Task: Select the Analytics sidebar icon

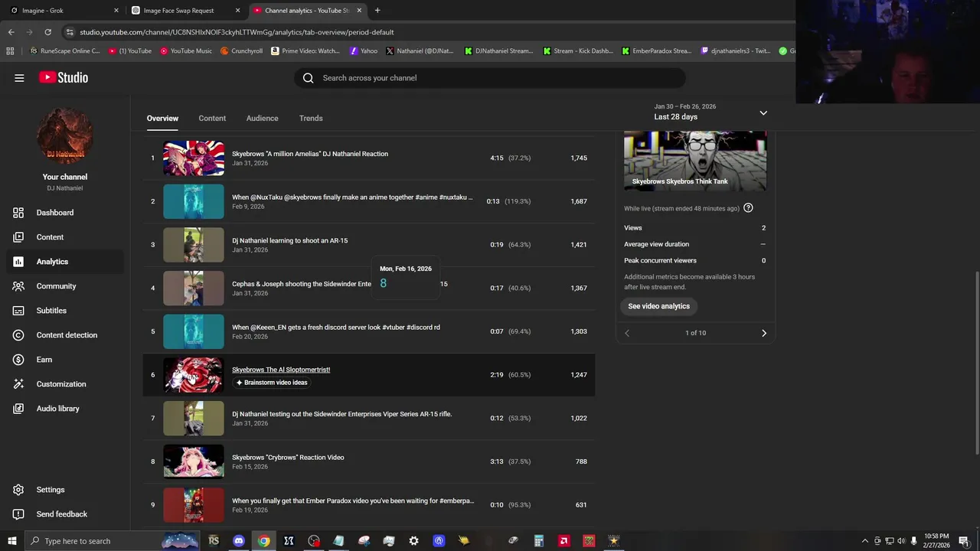Action: pyautogui.click(x=18, y=262)
